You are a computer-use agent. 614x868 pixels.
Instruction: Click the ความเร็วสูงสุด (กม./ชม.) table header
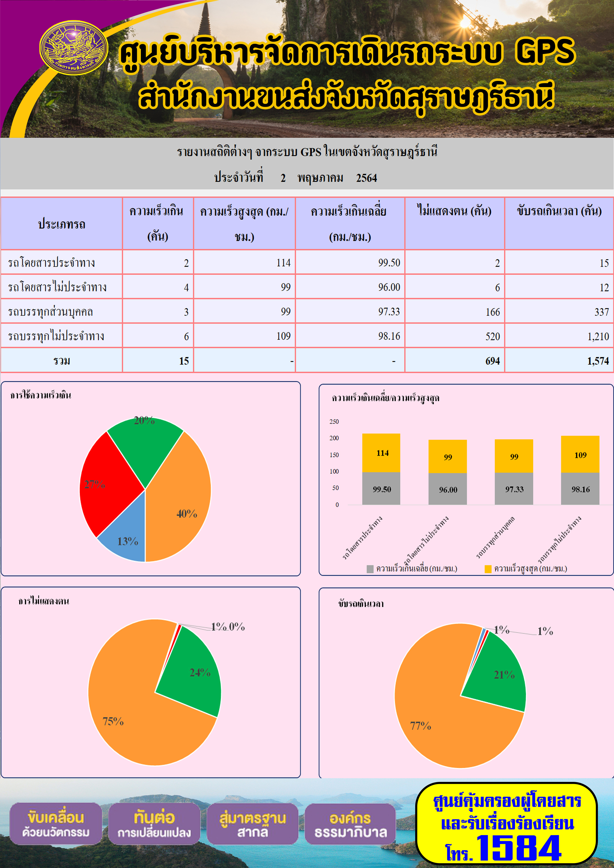point(244,224)
